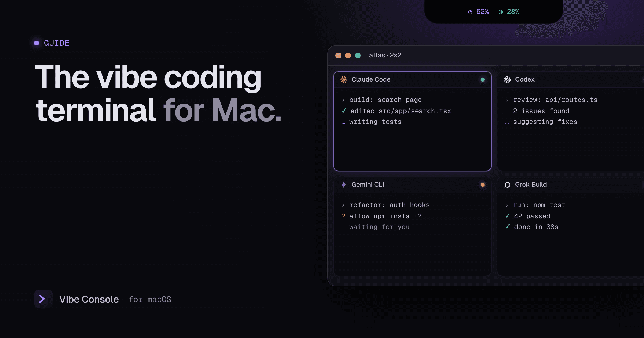Click the orange status dot on Gemini CLI
This screenshot has height=338, width=644.
tap(482, 185)
